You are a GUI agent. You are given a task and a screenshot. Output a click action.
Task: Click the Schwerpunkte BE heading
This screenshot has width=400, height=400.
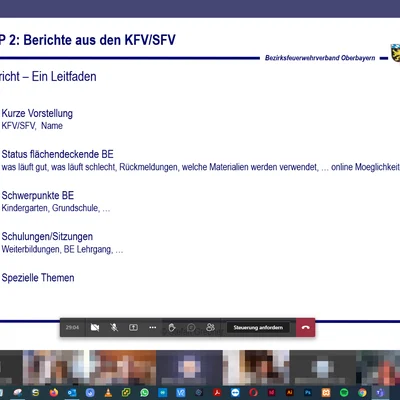pos(38,195)
